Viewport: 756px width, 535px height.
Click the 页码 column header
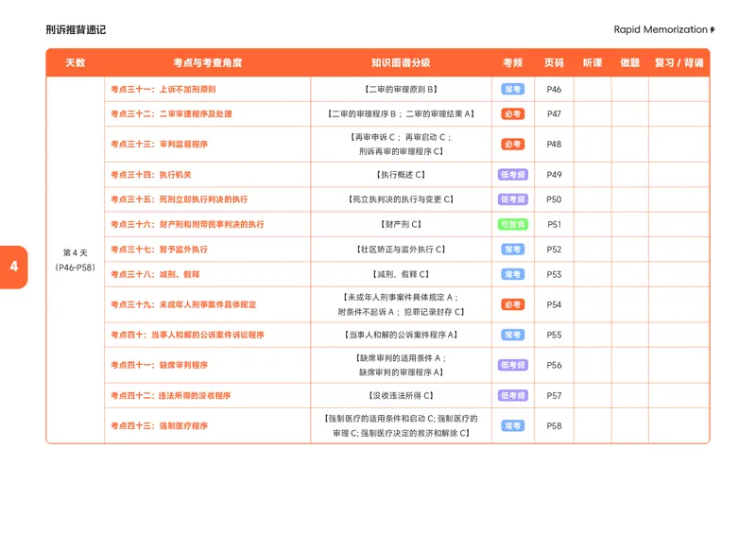pyautogui.click(x=554, y=62)
